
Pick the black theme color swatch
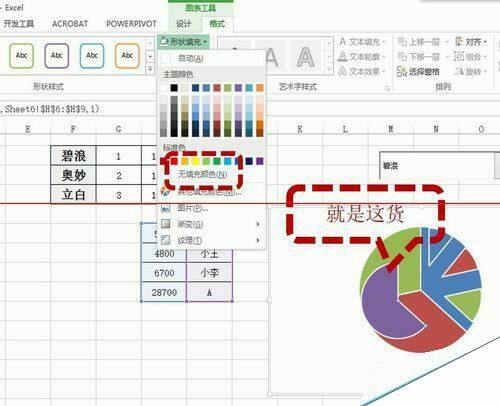click(x=174, y=88)
